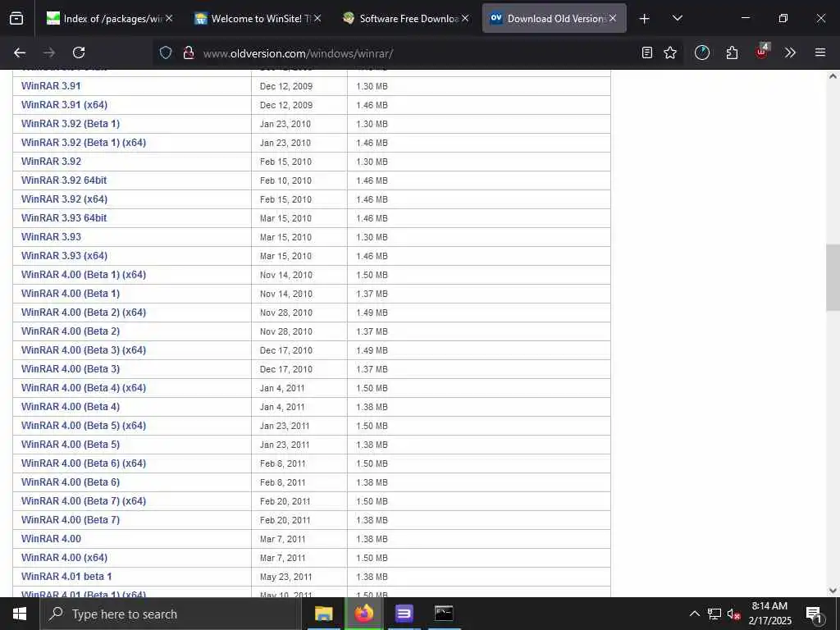The image size is (840, 630).
Task: Click the muted volume tray icon
Action: coord(733,614)
